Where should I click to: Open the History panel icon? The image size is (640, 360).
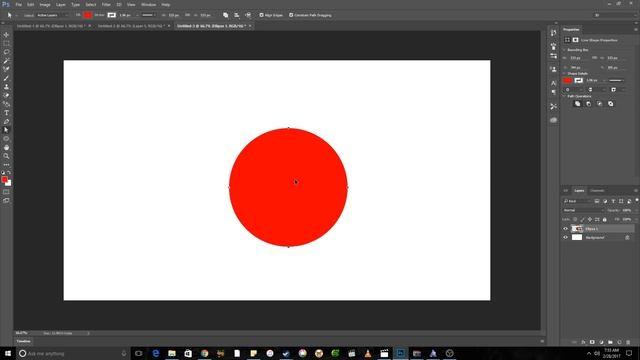[553, 33]
